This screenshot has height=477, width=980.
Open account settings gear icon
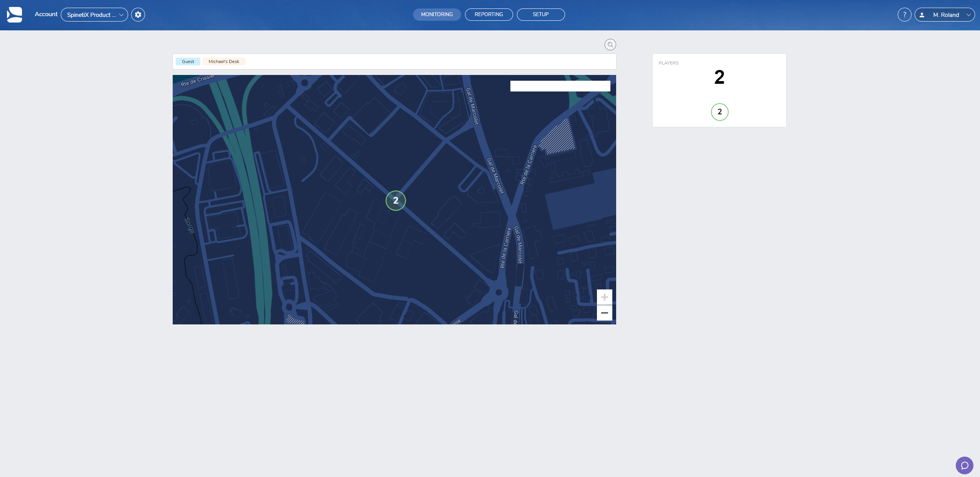click(138, 15)
